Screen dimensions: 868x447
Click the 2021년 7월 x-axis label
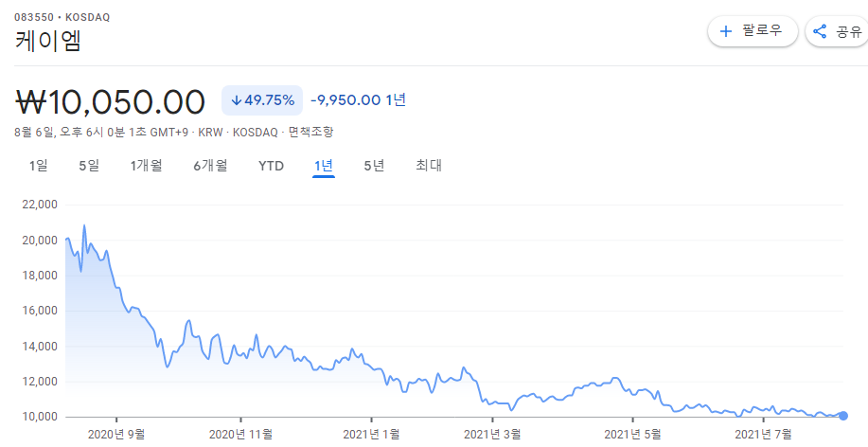(763, 435)
